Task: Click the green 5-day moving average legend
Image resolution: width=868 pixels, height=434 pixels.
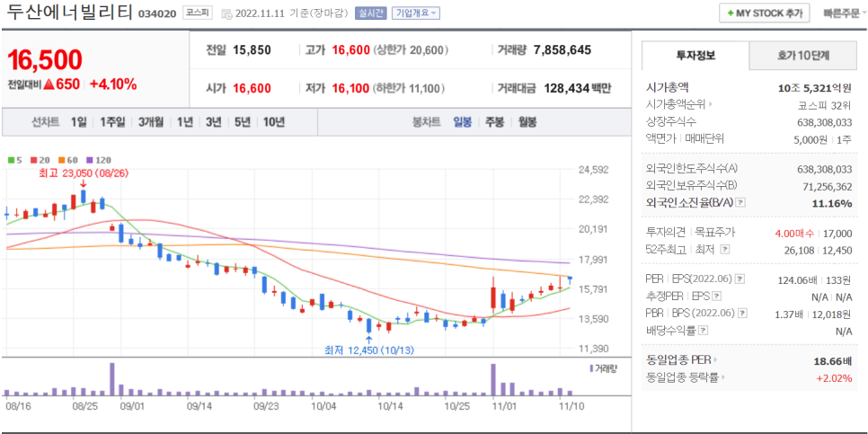Action: (14, 160)
